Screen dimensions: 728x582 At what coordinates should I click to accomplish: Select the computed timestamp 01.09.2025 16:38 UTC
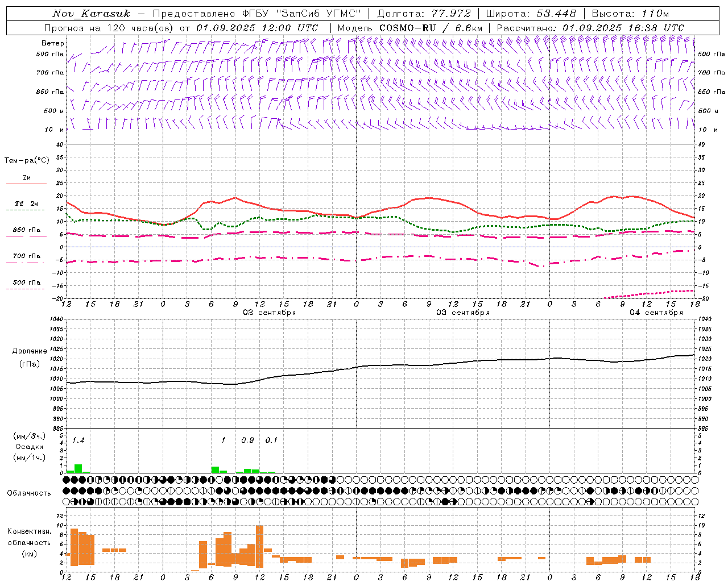tap(623, 28)
